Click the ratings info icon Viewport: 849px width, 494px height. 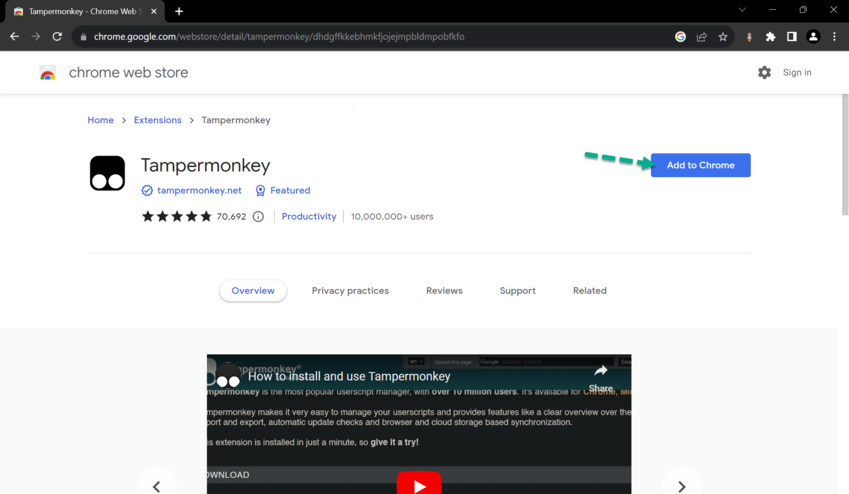[x=258, y=217]
